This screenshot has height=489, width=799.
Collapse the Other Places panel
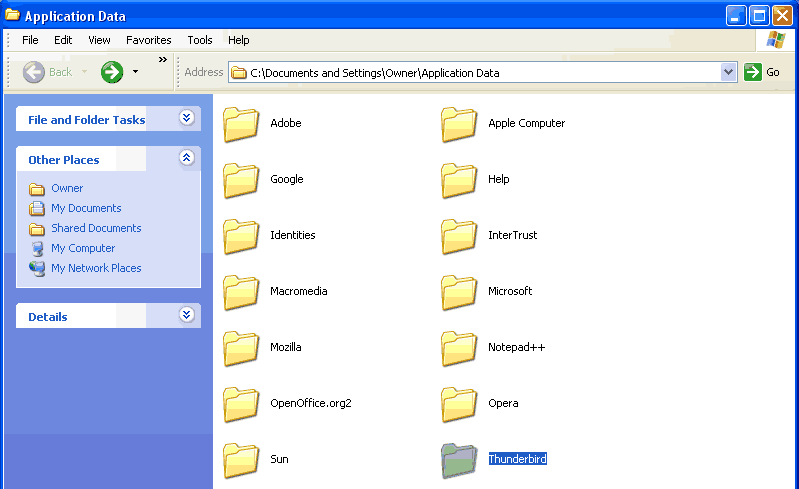[187, 158]
